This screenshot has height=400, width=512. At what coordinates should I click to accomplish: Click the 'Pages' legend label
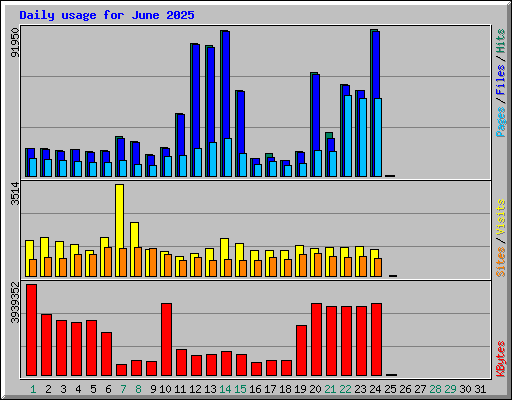click(501, 122)
